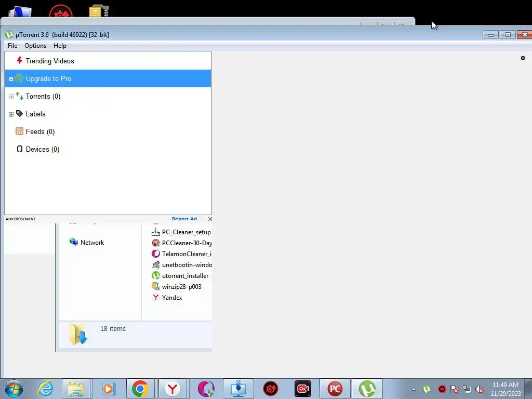Open the download installer taskbar icon
Image resolution: width=532 pixels, height=399 pixels.
coord(238,389)
